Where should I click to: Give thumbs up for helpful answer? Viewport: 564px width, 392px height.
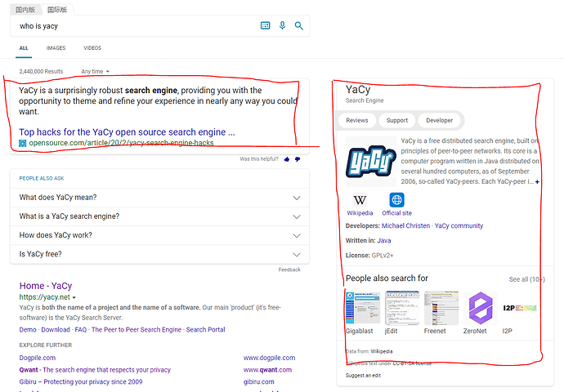tap(287, 159)
